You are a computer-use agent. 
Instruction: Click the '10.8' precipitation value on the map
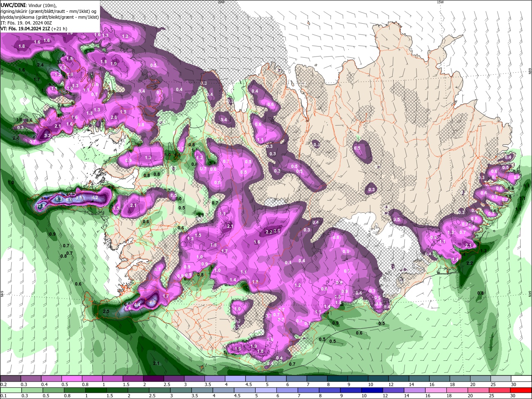pos(41,206)
